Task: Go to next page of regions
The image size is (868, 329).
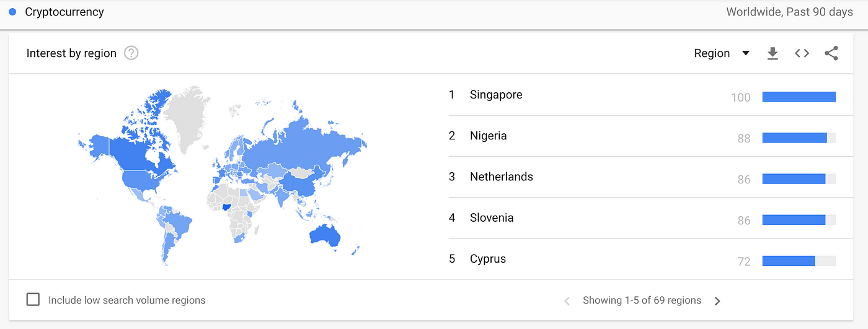Action: click(717, 301)
